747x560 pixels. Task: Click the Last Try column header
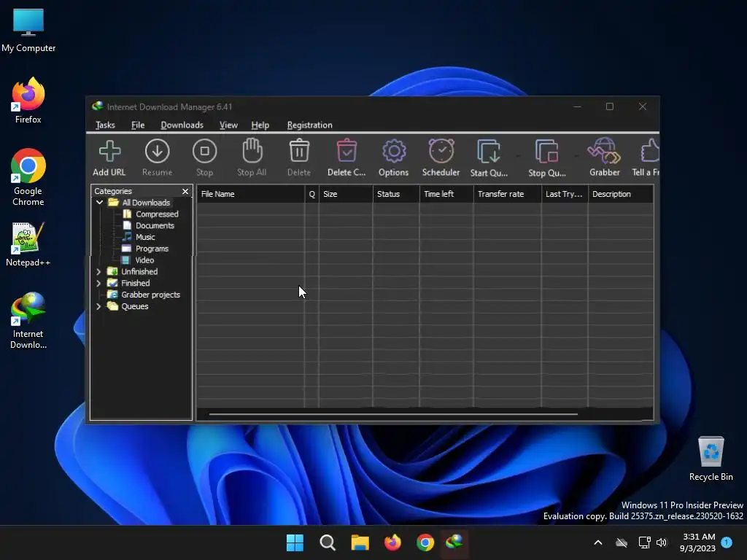pos(565,194)
